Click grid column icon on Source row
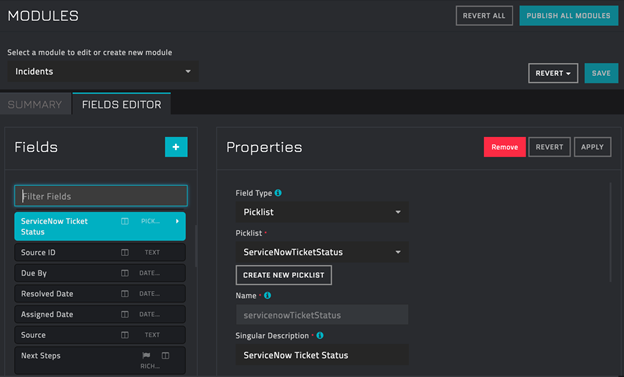 click(125, 335)
